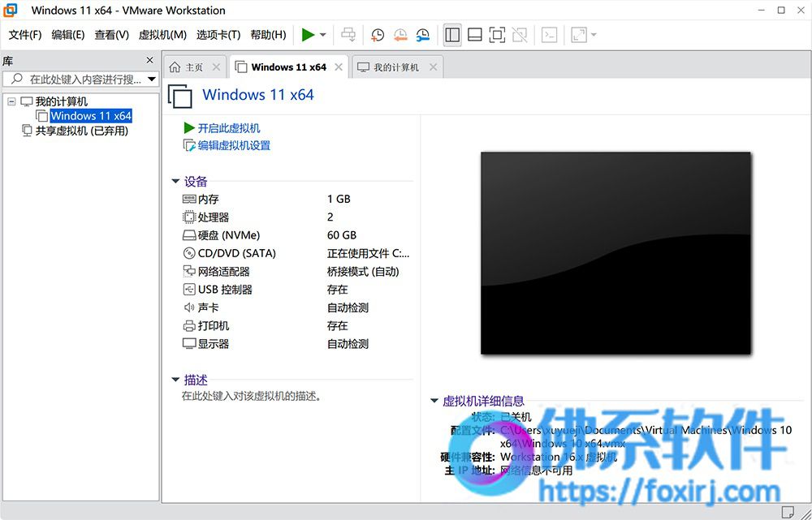Collapse the 我的计算机 tree node
The width and height of the screenshot is (812, 520).
tap(11, 101)
